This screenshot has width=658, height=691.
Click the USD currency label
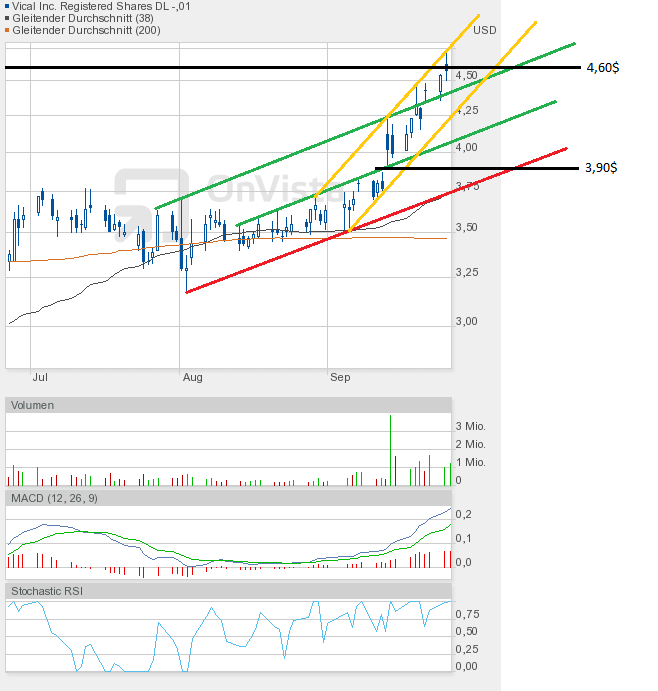tap(484, 30)
